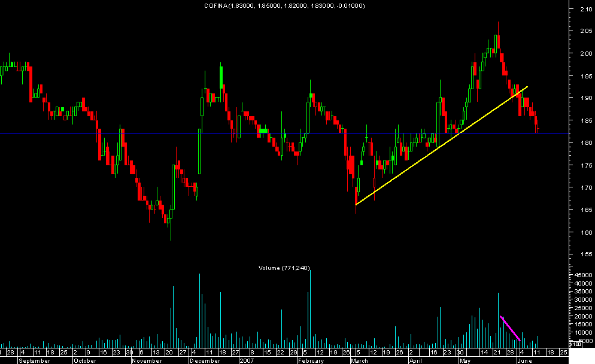Screen dimensions: 595x364
Task: Click the June month label
Action: (x=525, y=360)
